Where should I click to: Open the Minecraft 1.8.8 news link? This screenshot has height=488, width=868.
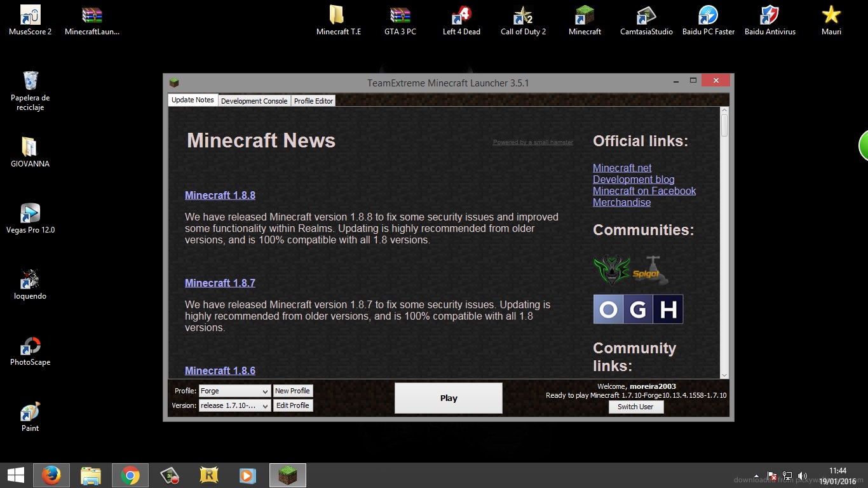click(x=220, y=195)
